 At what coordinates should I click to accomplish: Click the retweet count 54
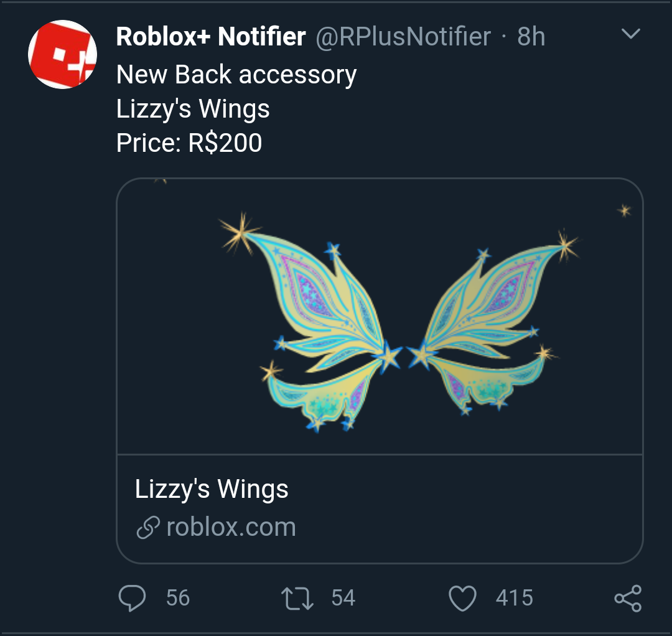click(x=343, y=598)
